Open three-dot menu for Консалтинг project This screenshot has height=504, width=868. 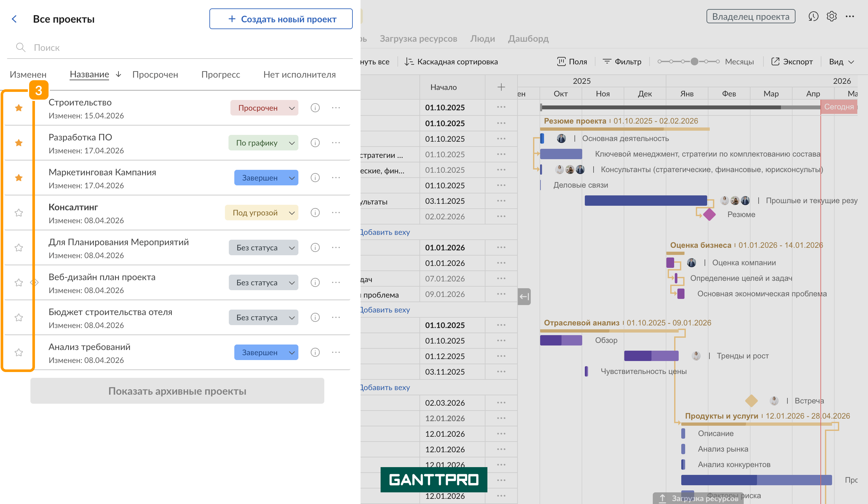[336, 213]
